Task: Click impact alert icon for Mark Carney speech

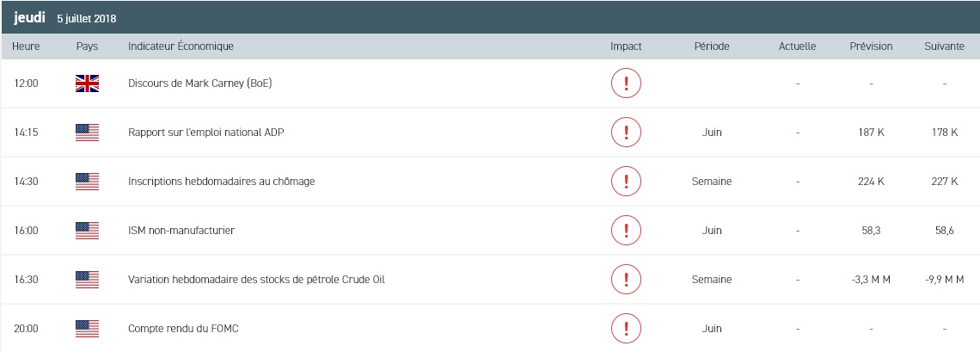Action: 626,83
